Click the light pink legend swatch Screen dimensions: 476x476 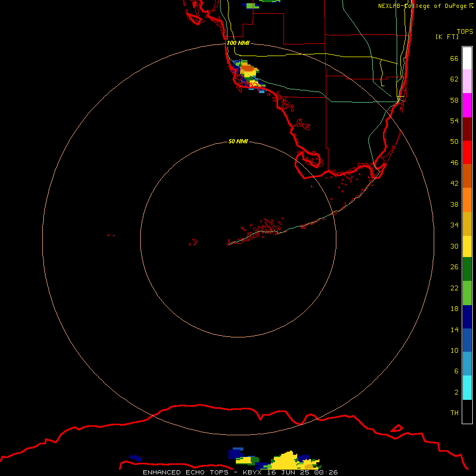click(467, 81)
